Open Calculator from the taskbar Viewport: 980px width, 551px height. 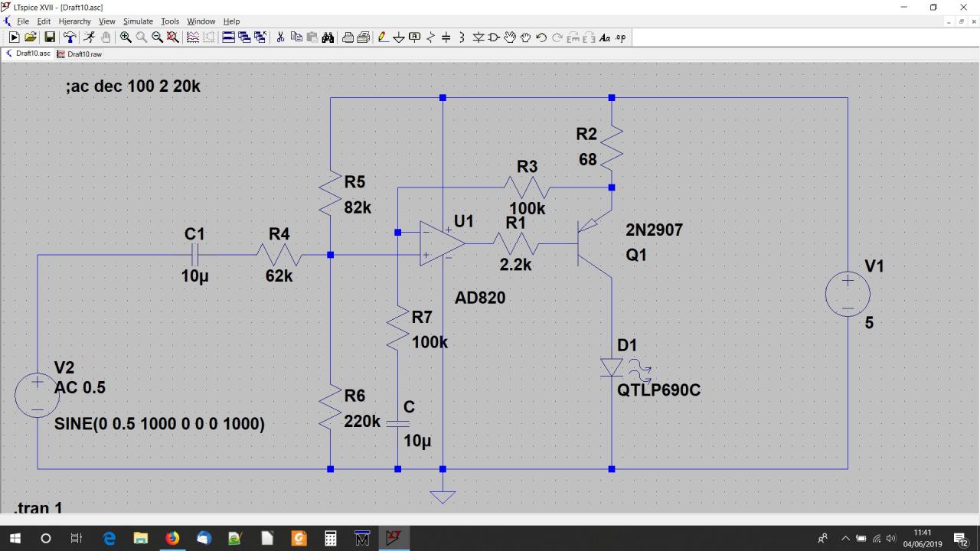click(331, 538)
